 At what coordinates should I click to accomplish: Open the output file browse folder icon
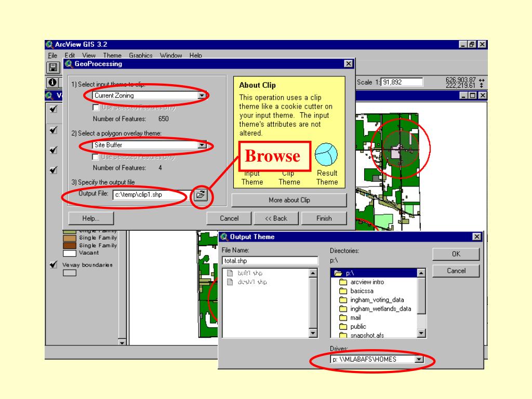tap(201, 194)
